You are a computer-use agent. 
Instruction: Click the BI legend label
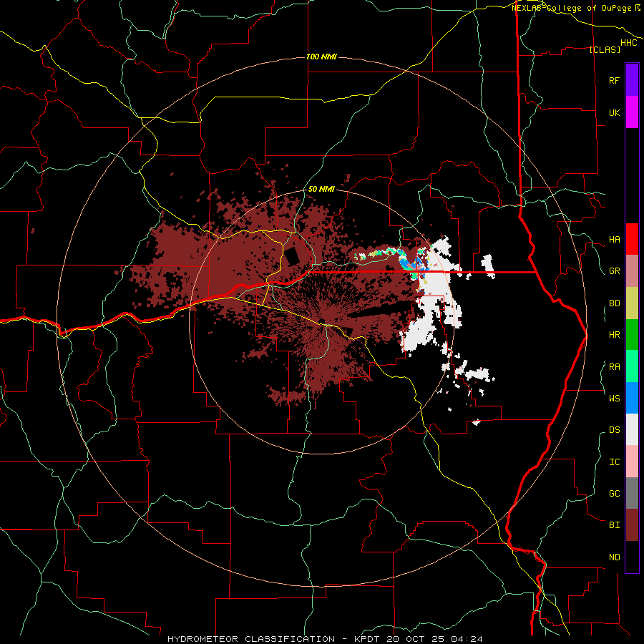pyautogui.click(x=614, y=525)
